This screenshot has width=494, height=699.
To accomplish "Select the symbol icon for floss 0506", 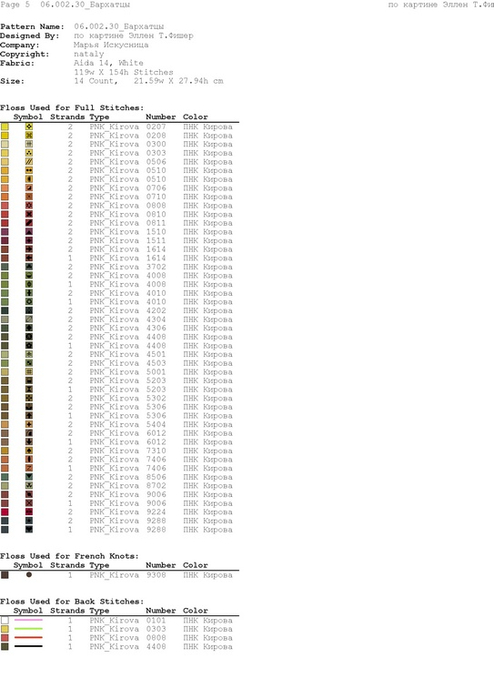I will (29, 162).
